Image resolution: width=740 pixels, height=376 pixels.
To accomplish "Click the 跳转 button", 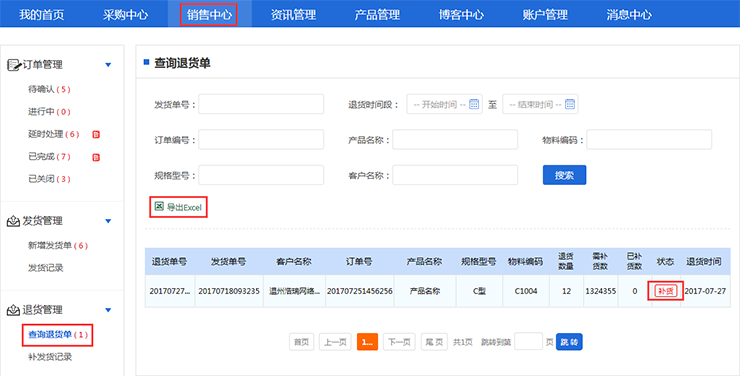I will [x=569, y=342].
